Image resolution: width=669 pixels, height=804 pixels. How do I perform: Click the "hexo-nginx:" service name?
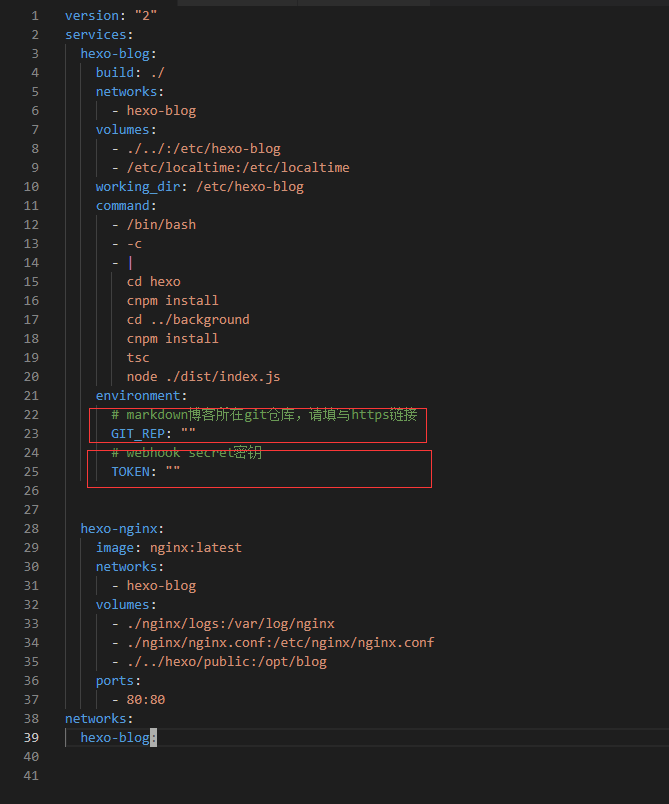(122, 529)
